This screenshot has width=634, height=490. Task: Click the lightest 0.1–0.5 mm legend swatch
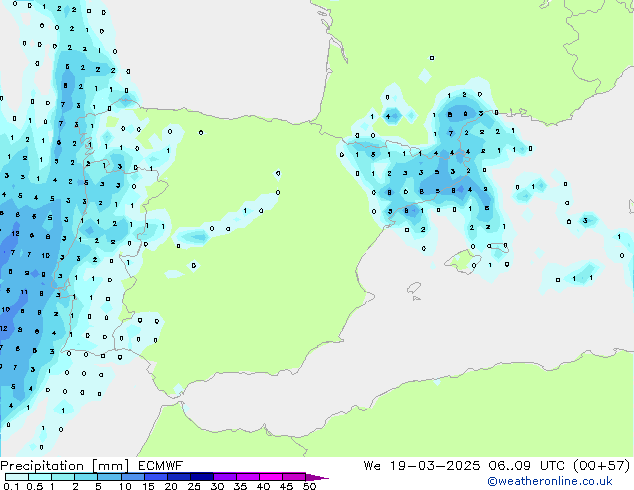(17, 477)
